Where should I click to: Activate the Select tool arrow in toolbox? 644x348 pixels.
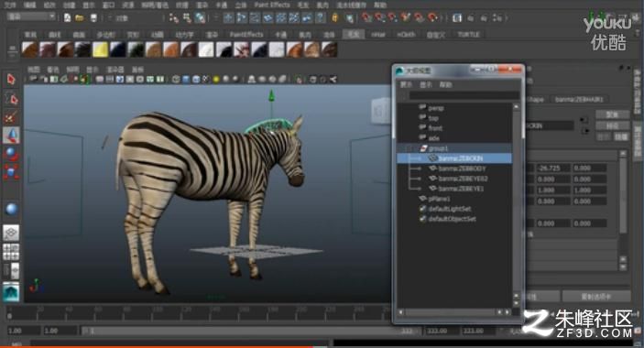pyautogui.click(x=11, y=79)
